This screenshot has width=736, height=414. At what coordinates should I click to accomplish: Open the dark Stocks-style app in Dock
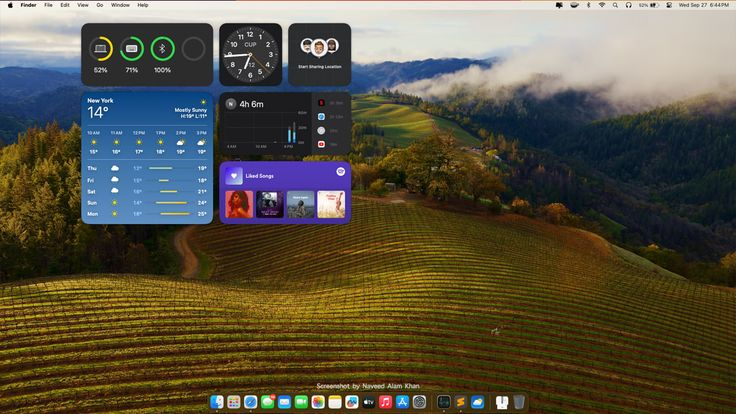coord(444,402)
